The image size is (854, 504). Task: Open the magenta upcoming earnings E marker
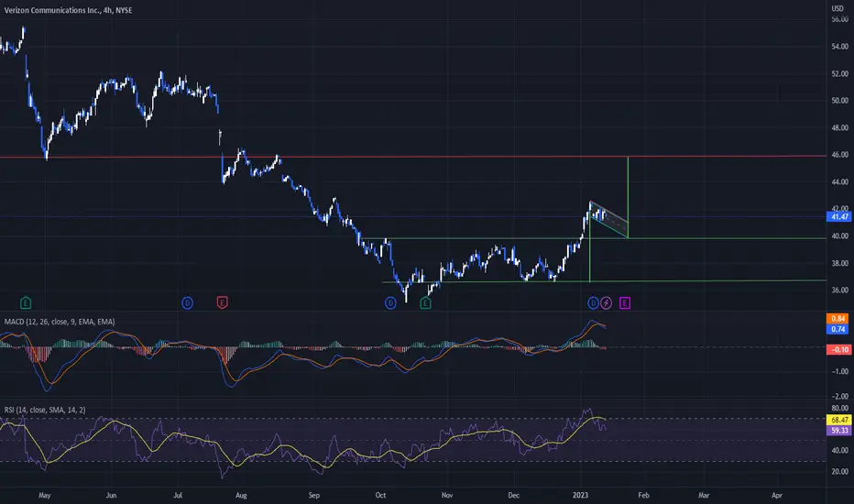click(625, 302)
